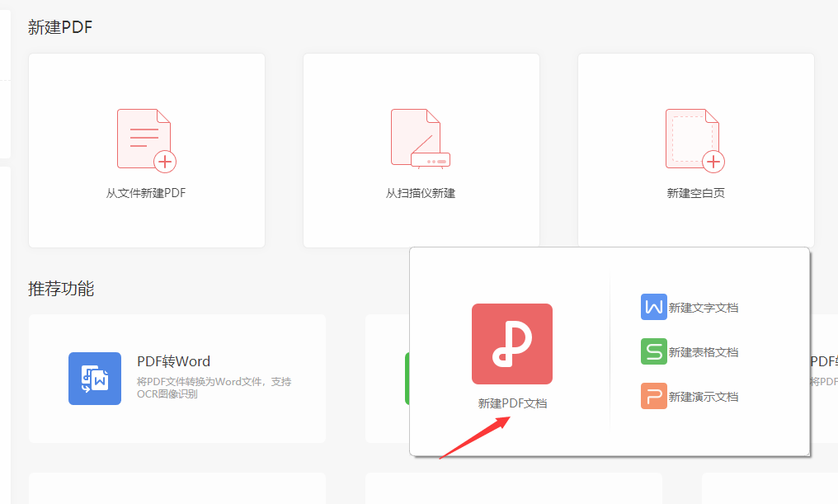
Task: Open the PDF转Word feature title
Action: (173, 361)
